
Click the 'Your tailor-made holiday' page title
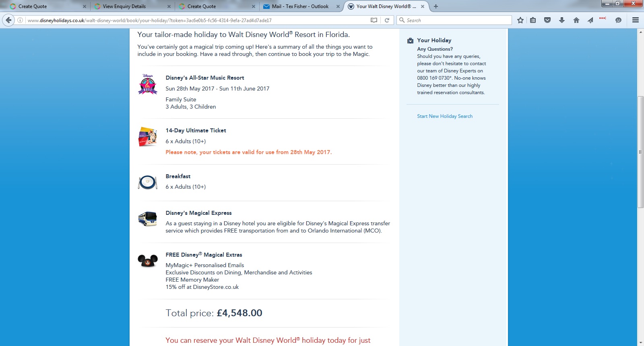tap(244, 35)
